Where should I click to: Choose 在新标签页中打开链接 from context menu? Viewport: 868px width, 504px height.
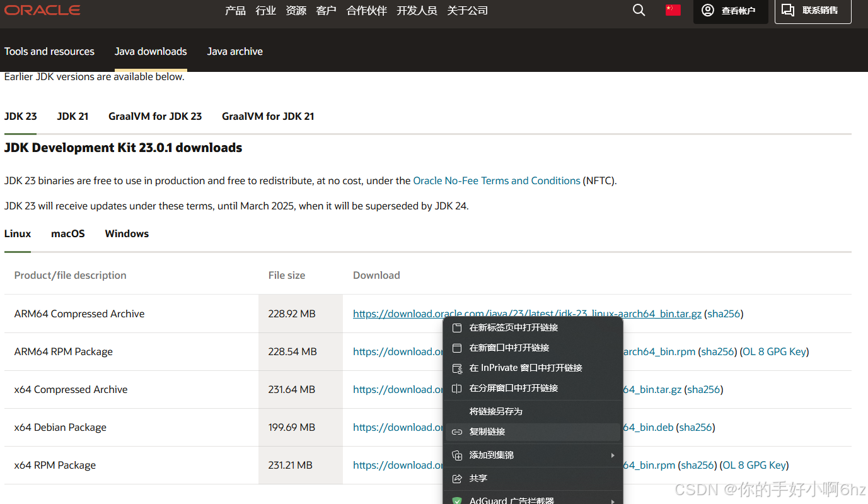pos(533,328)
